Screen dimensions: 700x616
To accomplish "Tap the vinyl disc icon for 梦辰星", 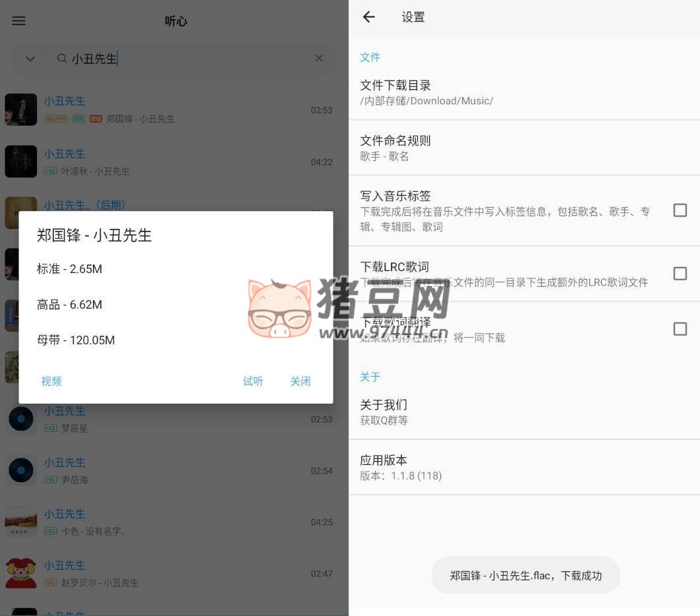I will (x=21, y=419).
